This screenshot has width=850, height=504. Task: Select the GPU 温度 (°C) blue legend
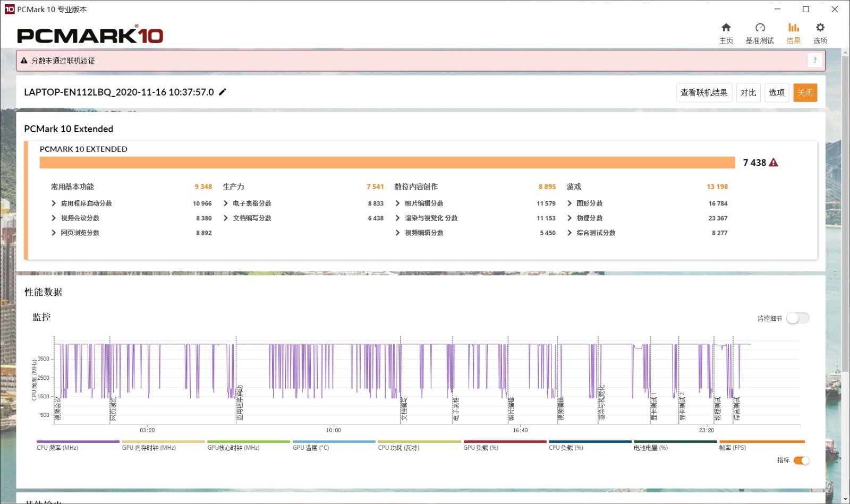click(334, 445)
